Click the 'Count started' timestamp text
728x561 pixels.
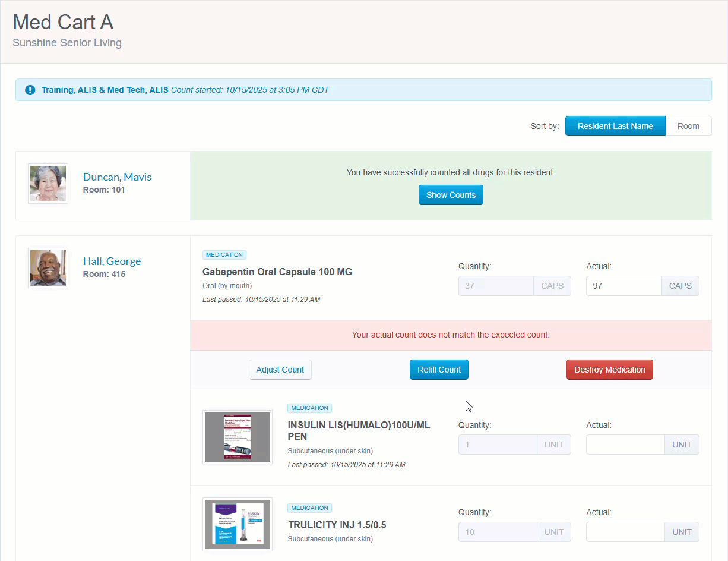[250, 90]
